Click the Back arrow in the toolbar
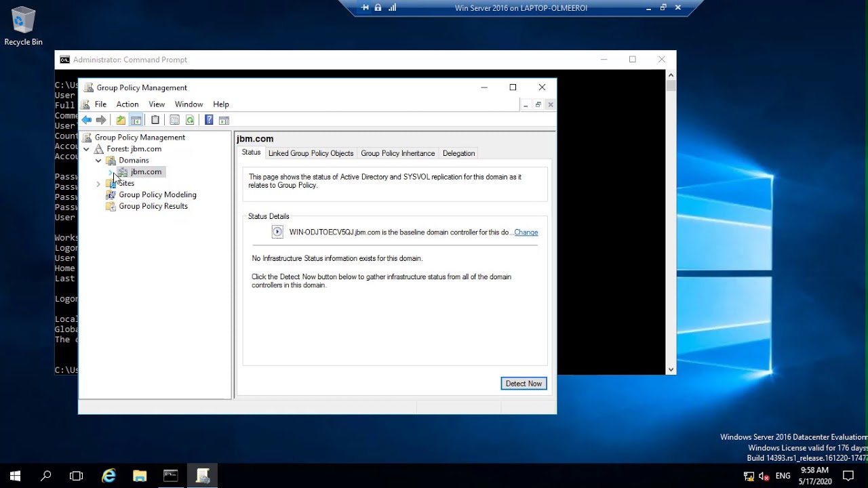Image resolution: width=868 pixels, height=488 pixels. [87, 120]
